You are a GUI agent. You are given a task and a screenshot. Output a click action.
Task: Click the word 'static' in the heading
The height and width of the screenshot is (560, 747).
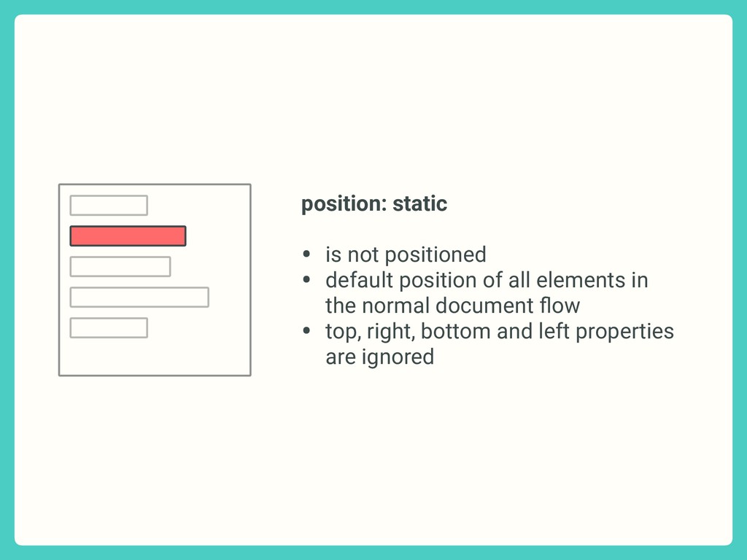pyautogui.click(x=419, y=204)
